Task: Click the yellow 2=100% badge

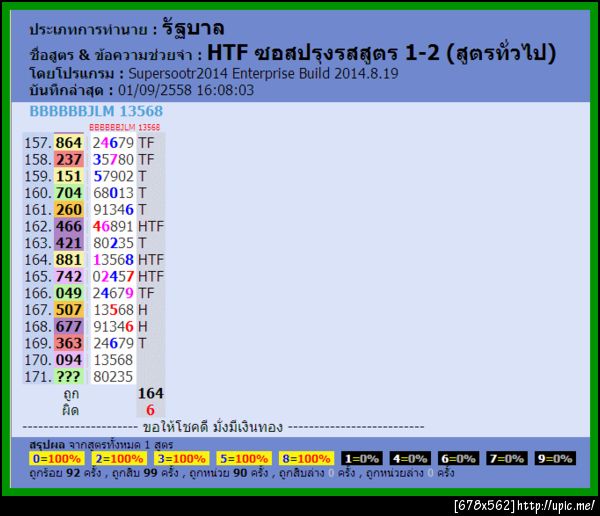Action: coord(119,459)
